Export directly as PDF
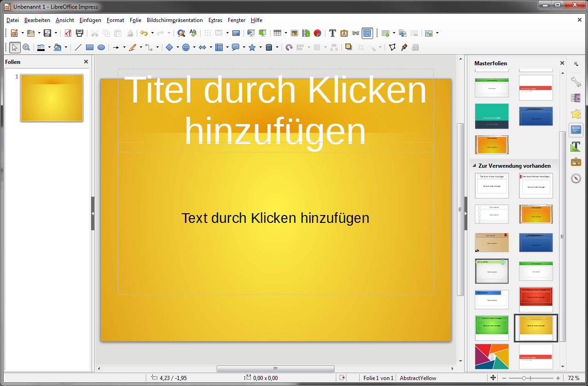The height and width of the screenshot is (386, 588). pyautogui.click(x=68, y=33)
